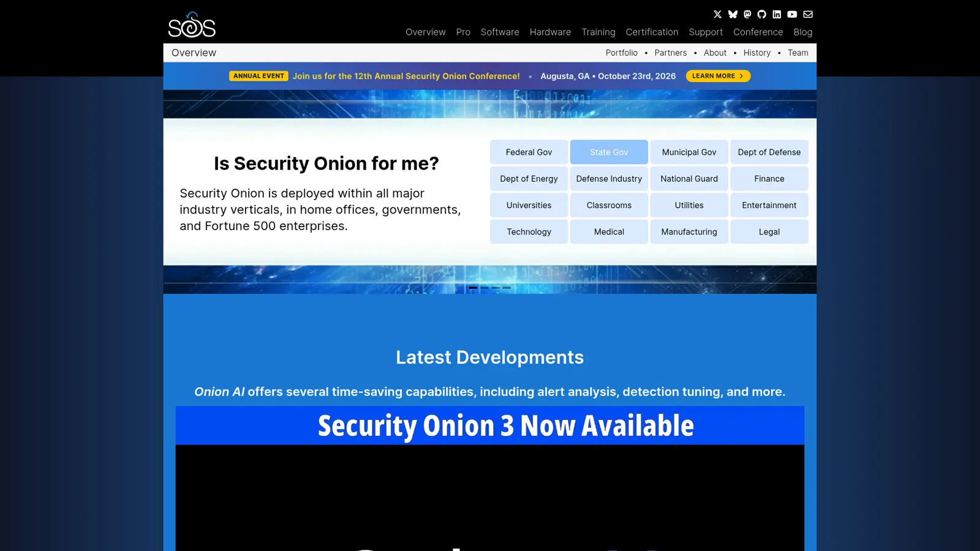Open the 12th Annual Conference announcement link
This screenshot has width=980, height=551.
click(406, 76)
